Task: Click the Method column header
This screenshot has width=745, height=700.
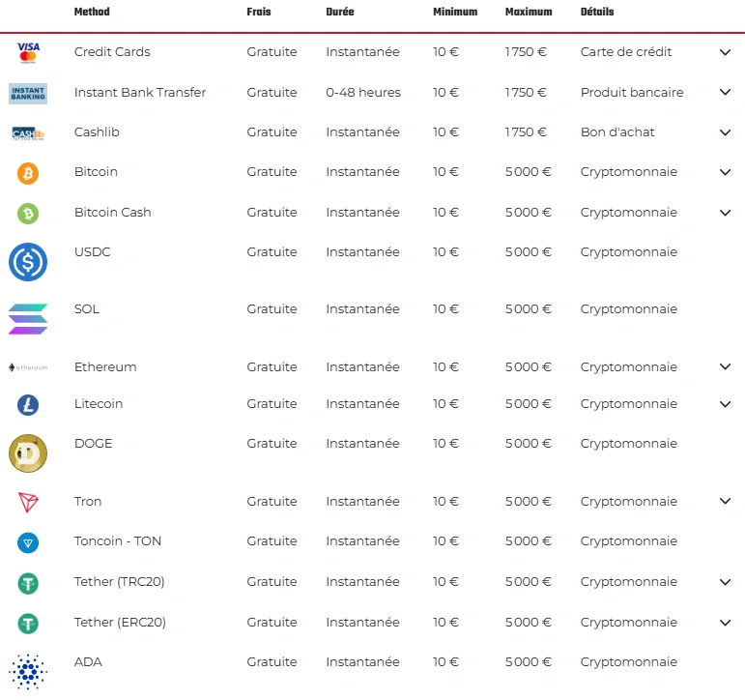Action: coord(92,13)
